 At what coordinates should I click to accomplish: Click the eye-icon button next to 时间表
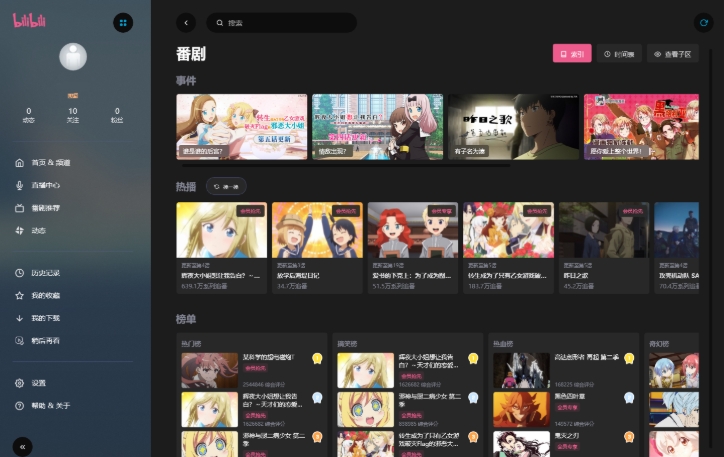point(673,54)
